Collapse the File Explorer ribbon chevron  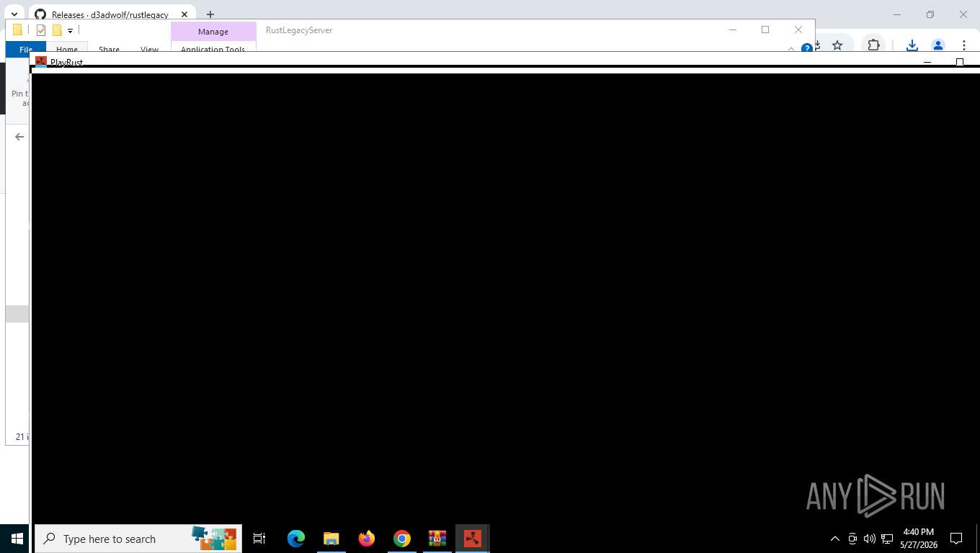791,48
